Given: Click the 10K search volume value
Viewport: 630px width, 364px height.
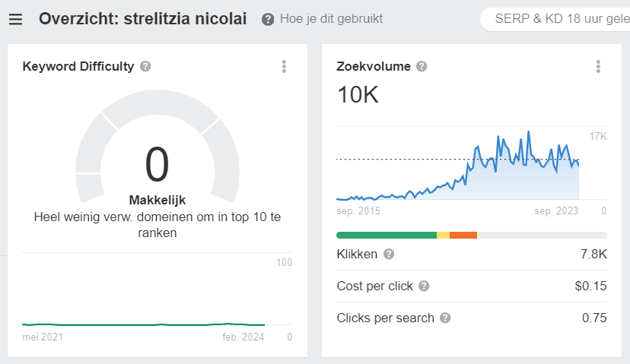Looking at the screenshot, I should [358, 95].
